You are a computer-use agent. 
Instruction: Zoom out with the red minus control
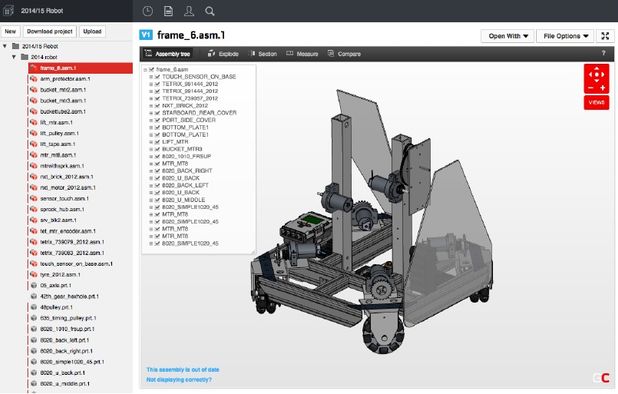[x=591, y=88]
